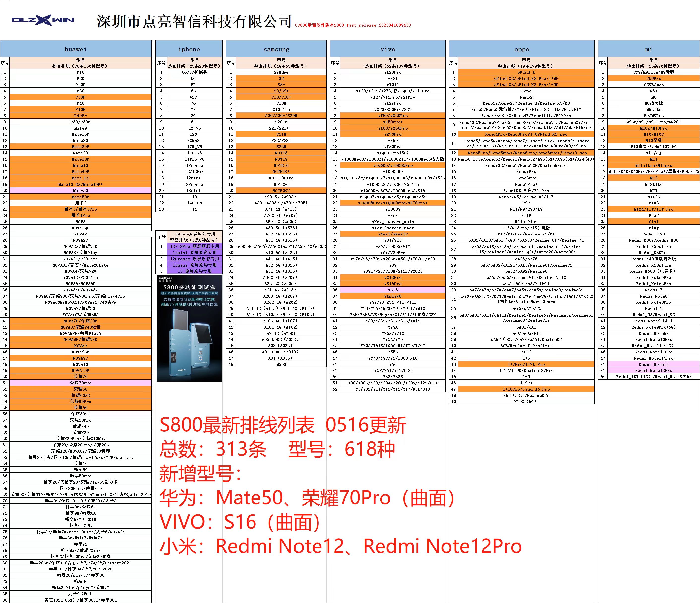Select the 麦芒9 (5G) cell
700x603 pixels.
point(80,594)
